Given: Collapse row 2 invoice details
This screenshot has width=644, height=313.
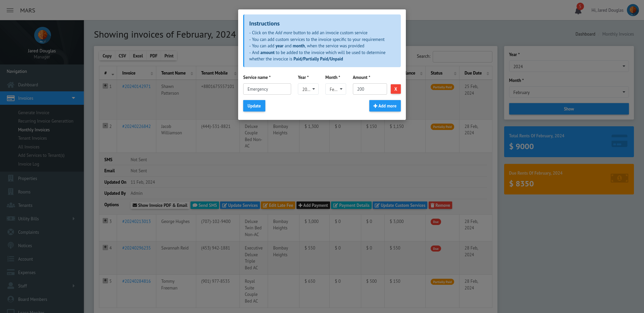Looking at the screenshot, I should (105, 126).
